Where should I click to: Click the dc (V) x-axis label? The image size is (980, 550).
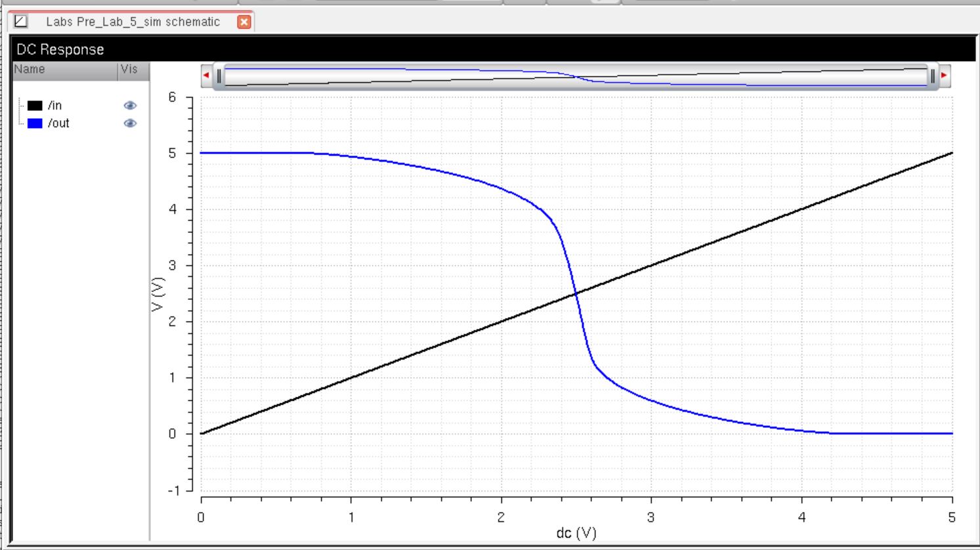tap(576, 533)
